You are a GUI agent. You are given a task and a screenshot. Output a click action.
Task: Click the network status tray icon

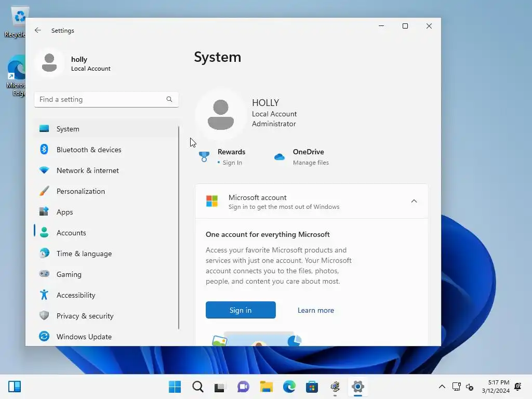(456, 387)
